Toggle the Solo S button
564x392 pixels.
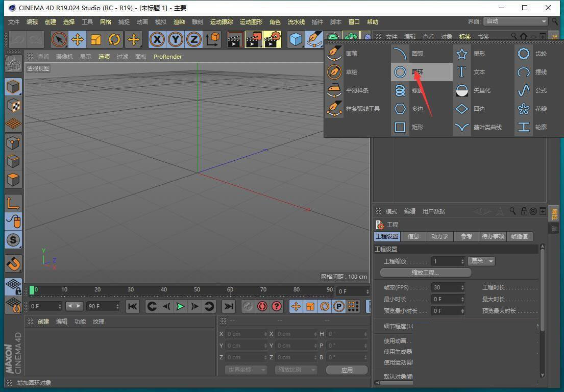(13, 240)
